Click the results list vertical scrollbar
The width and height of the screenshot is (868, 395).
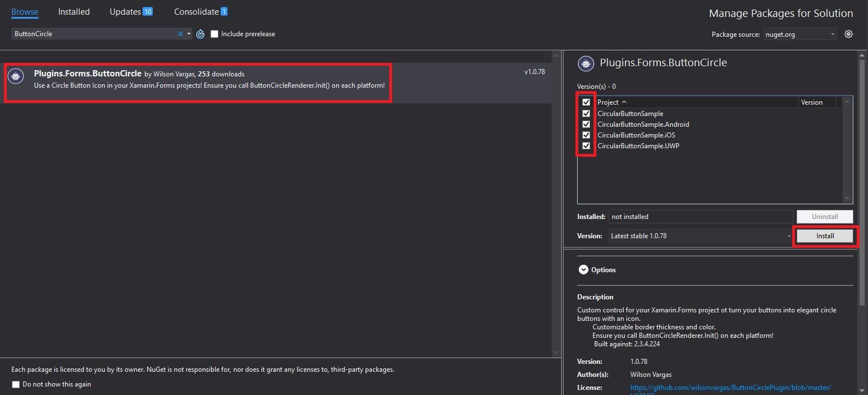click(x=556, y=204)
